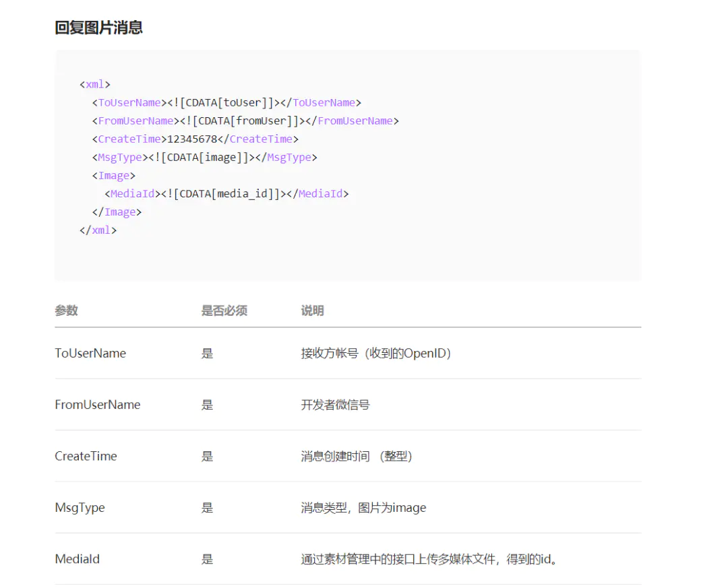Click 是 in the FromUserName row
This screenshot has width=728, height=588.
(x=207, y=405)
